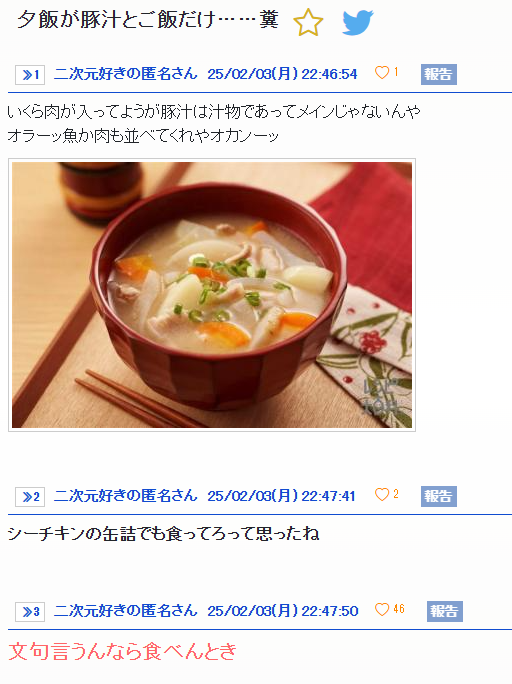
Task: Report post 3 using 報告 button
Action: click(x=445, y=611)
